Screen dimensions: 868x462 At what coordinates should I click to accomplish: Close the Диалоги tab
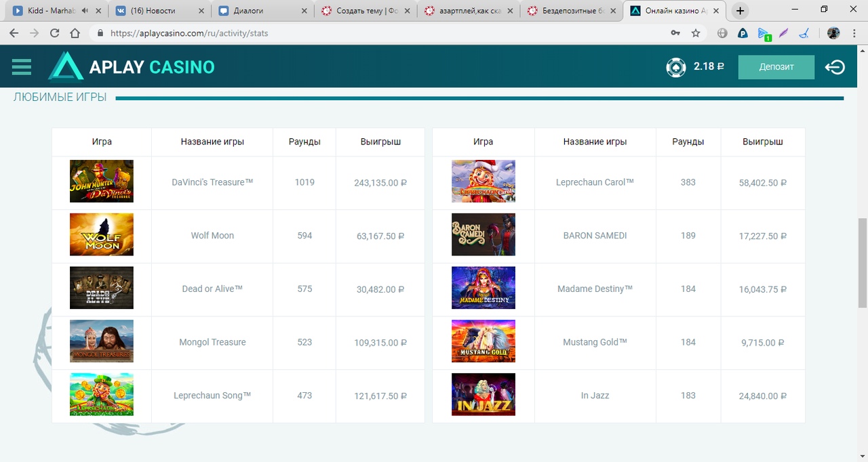(303, 11)
